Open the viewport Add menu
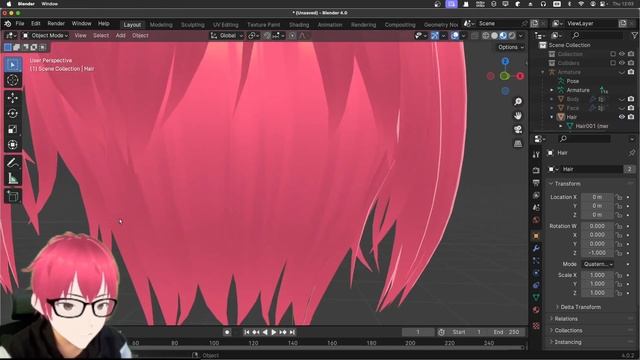The image size is (640, 360). (120, 36)
